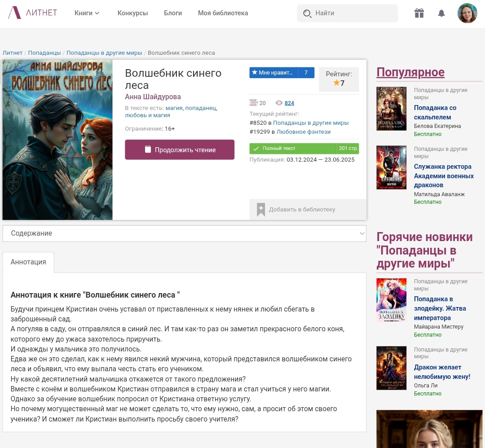Open breadcrumb Попаданцы в другие миры
485x448 pixels.
[x=104, y=53]
